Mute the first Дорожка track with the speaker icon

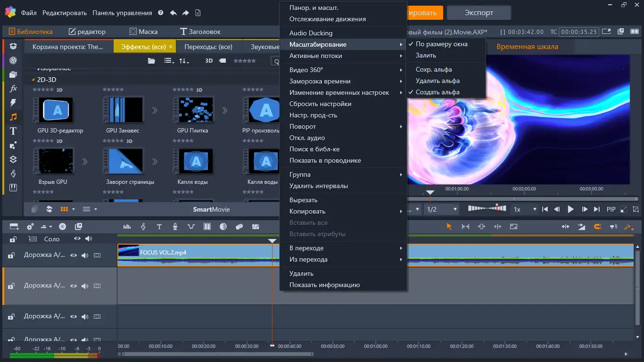point(85,255)
